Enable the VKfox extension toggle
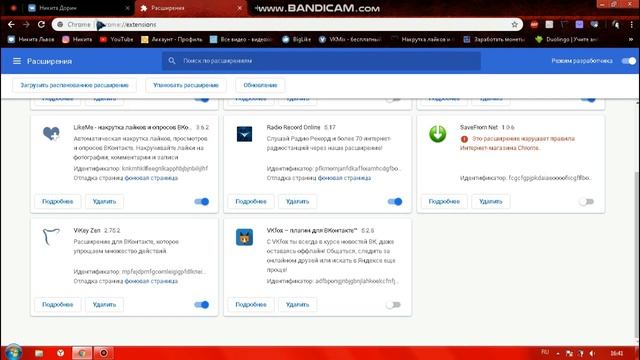The image size is (640, 360). pos(393,304)
